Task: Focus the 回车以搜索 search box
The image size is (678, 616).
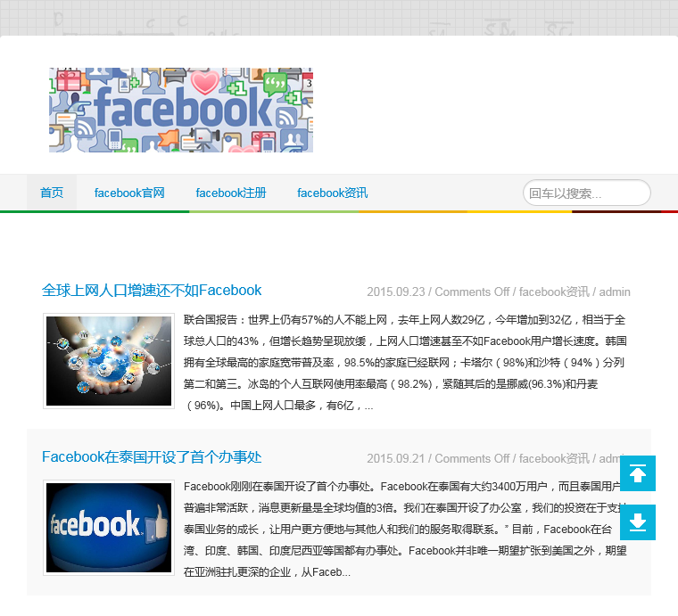Action: (586, 193)
